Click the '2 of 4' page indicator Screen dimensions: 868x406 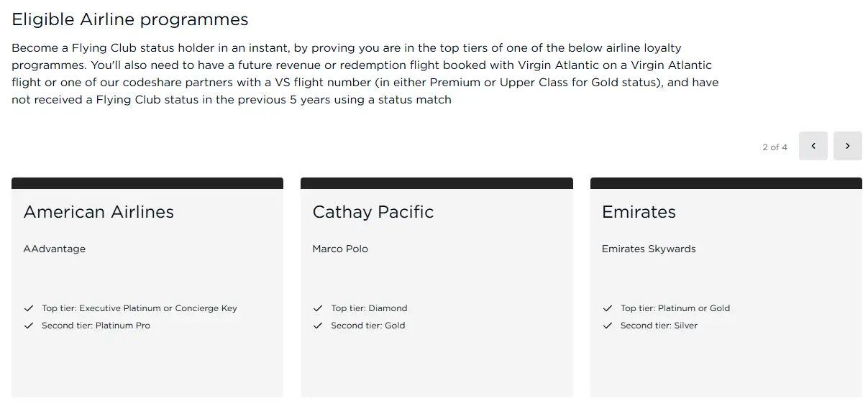click(x=775, y=147)
